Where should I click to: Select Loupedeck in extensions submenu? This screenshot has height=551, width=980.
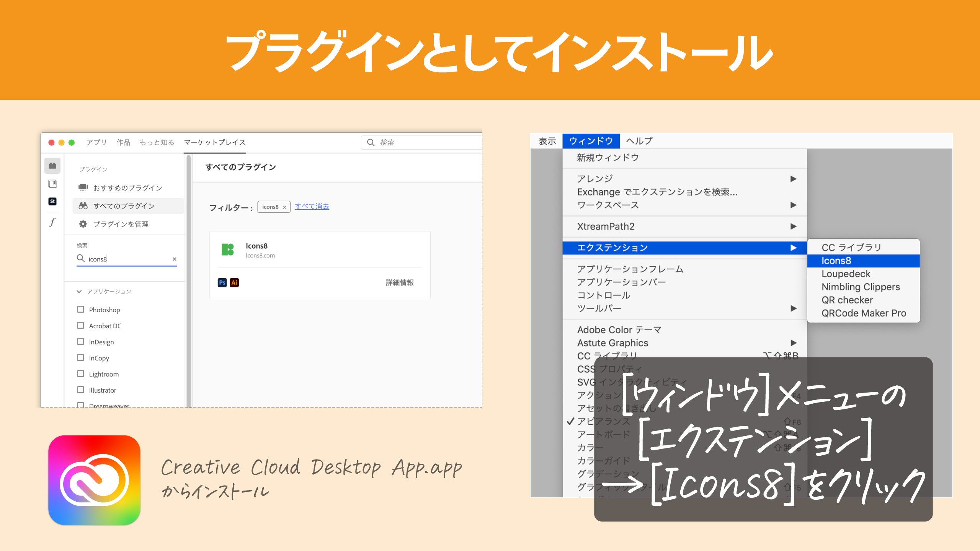(864, 274)
